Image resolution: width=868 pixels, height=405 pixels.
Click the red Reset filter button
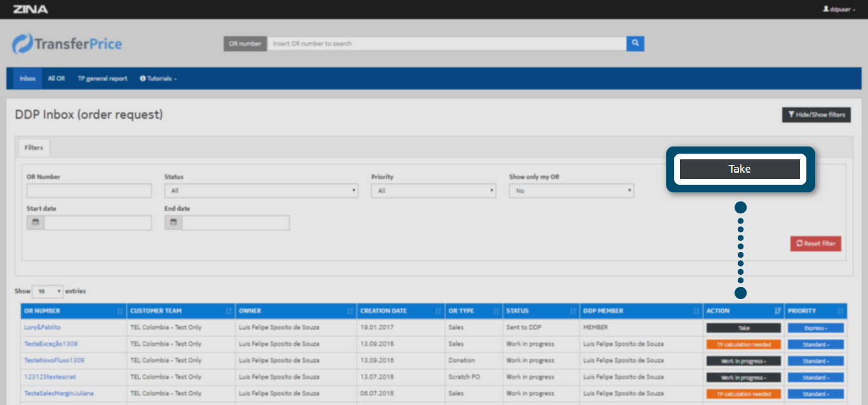coord(815,244)
